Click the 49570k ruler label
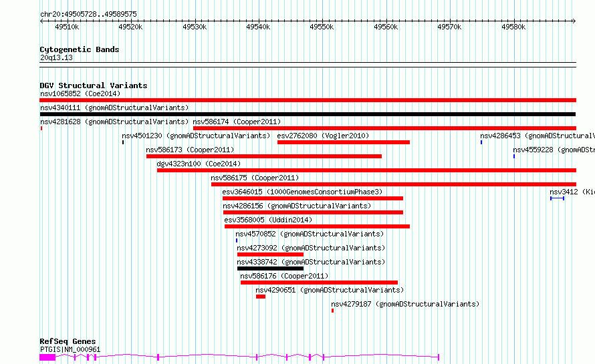Screen dimensions: 595x364 (449, 27)
